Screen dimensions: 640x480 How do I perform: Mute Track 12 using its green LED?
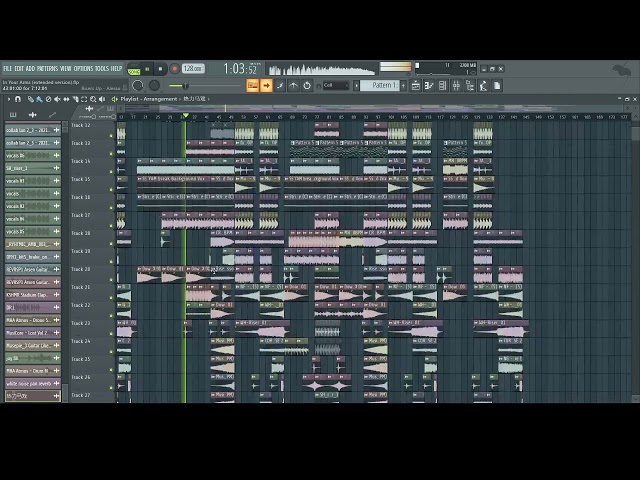pyautogui.click(x=111, y=136)
